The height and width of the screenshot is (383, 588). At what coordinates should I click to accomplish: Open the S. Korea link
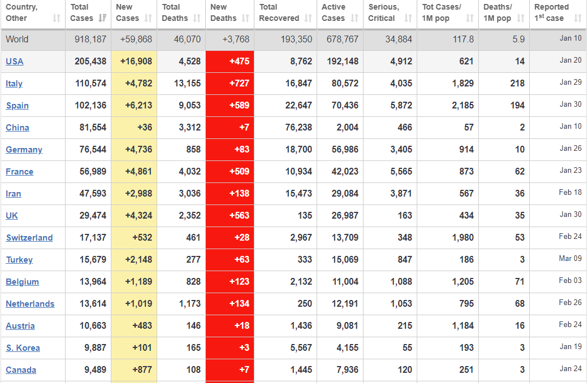[23, 348]
